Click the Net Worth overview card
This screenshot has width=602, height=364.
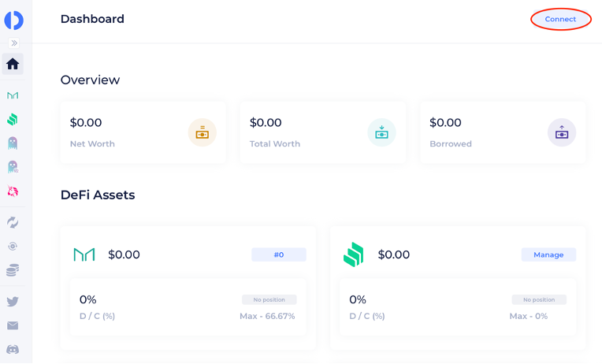(x=143, y=132)
